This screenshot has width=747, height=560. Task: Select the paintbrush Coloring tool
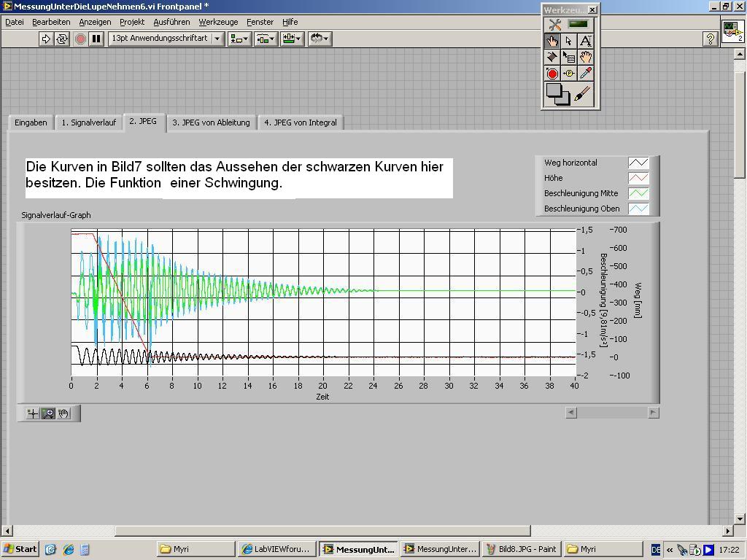[x=582, y=94]
